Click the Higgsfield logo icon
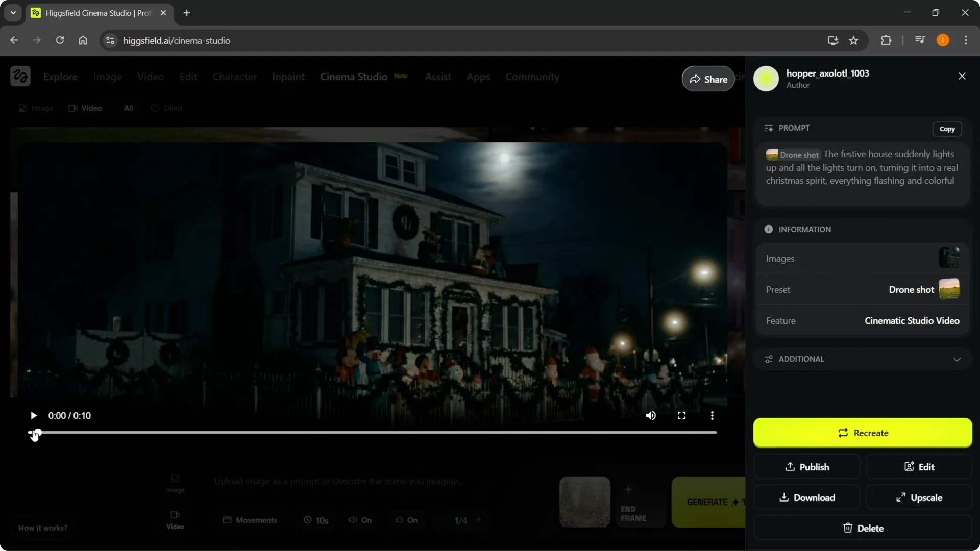 pos(20,76)
